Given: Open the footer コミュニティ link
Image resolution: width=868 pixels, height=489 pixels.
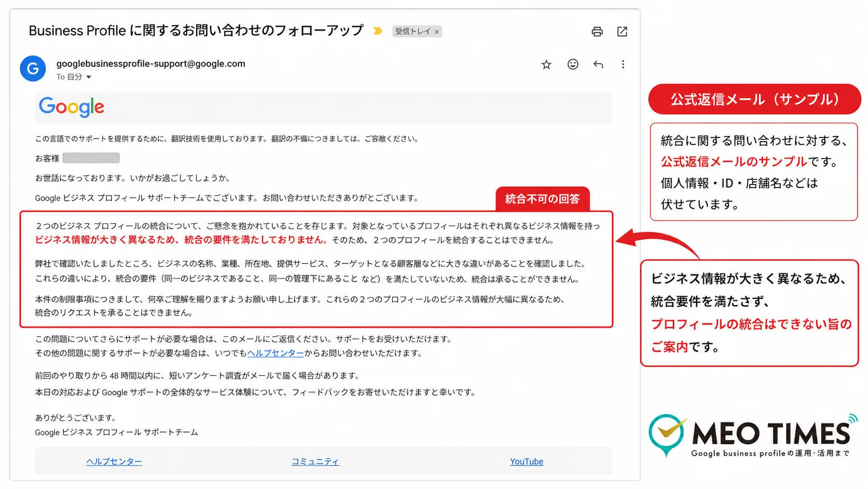Looking at the screenshot, I should coord(315,461).
